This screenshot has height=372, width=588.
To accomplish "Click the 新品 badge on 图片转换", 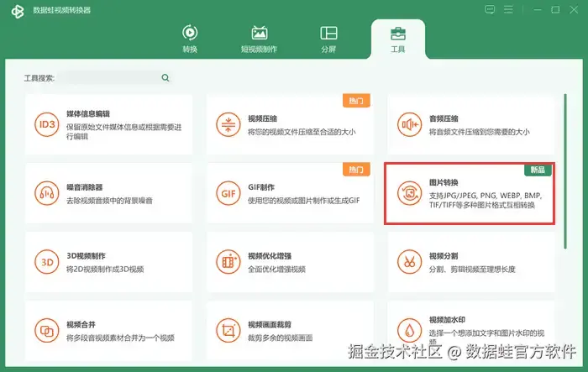I will [538, 170].
